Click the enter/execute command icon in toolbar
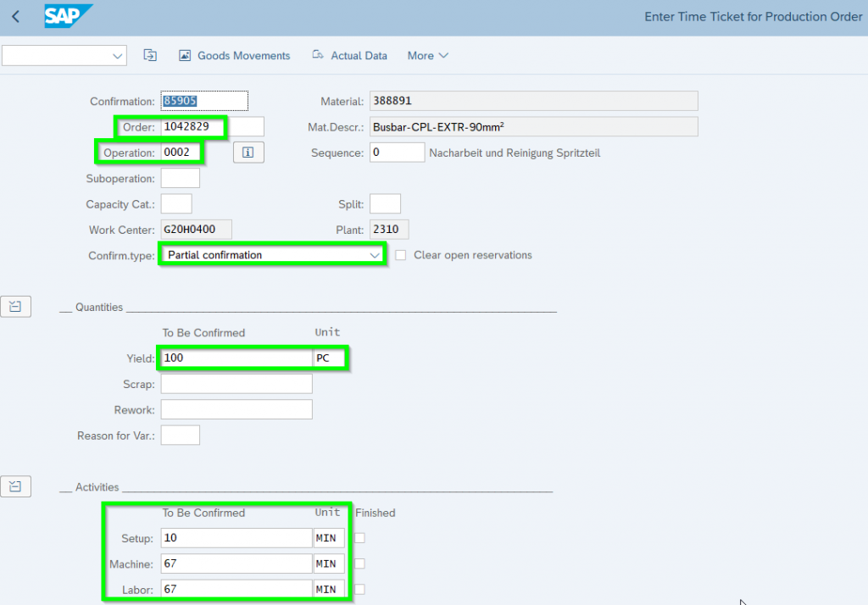Image resolution: width=868 pixels, height=605 pixels. pos(150,55)
